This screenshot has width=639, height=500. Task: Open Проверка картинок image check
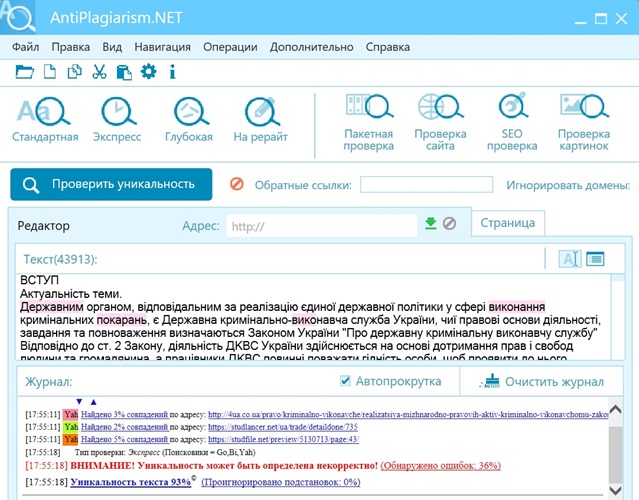pos(584,122)
